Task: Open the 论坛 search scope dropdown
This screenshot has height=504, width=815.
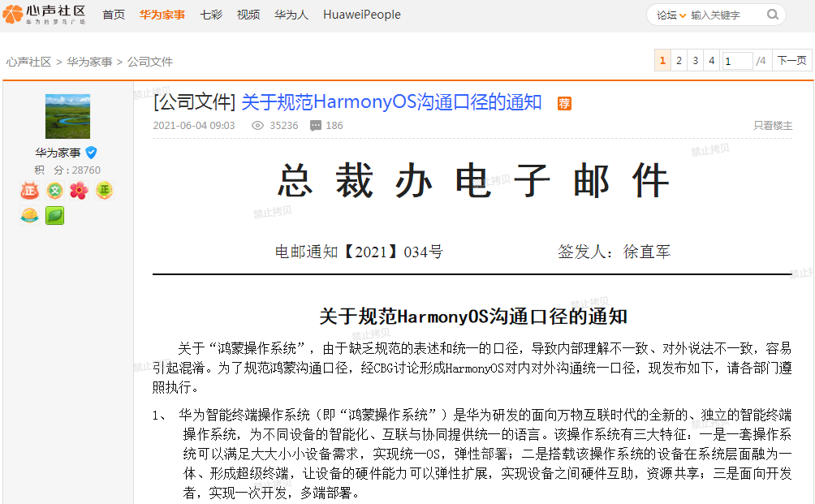Action: 671,15
